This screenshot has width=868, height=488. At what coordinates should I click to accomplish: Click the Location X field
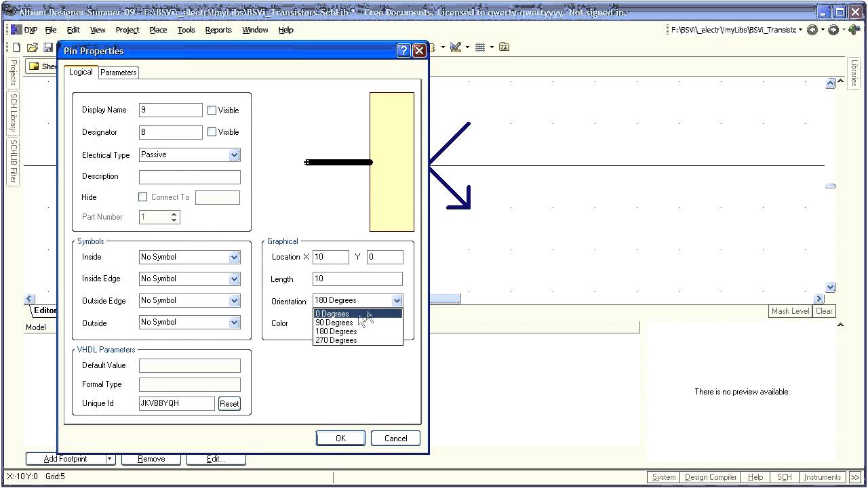pos(331,257)
